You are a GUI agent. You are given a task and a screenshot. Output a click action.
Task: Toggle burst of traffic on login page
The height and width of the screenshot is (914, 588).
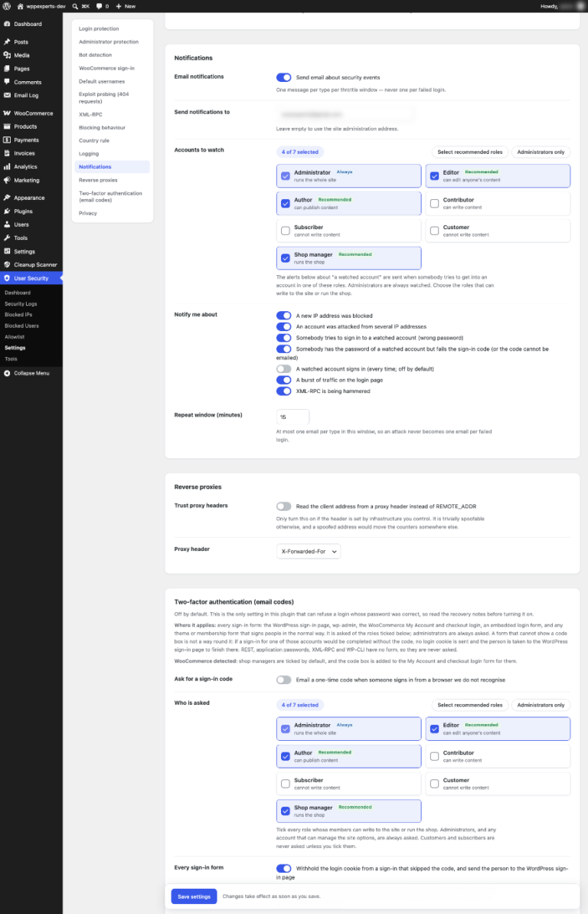tap(284, 380)
